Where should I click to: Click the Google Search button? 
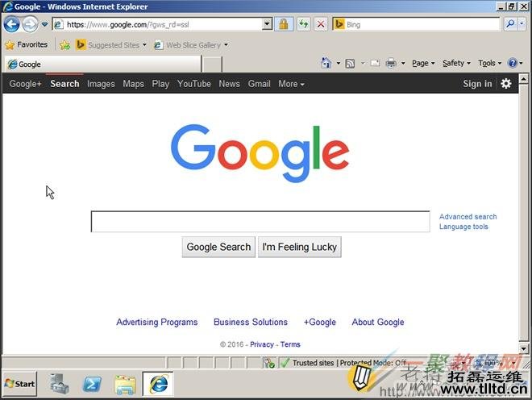click(x=218, y=247)
